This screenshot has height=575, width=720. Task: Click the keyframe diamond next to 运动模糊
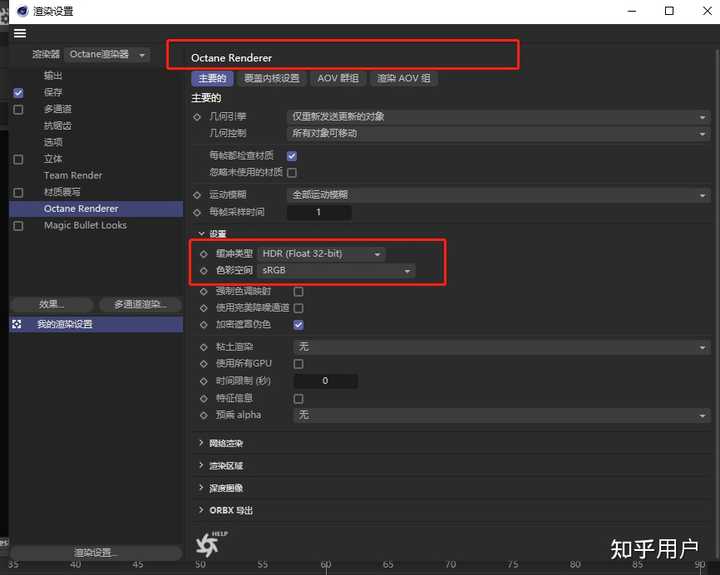(x=197, y=195)
